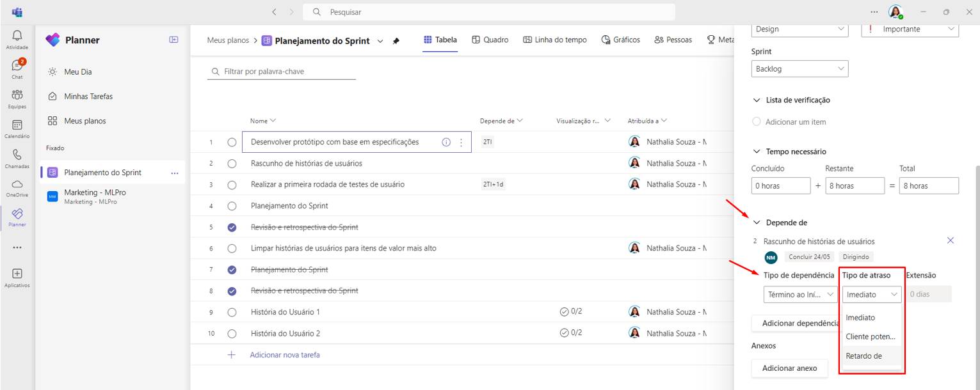The image size is (980, 390).
Task: Reopen completed row 5 Revisão e retrospectiva
Action: (x=232, y=227)
